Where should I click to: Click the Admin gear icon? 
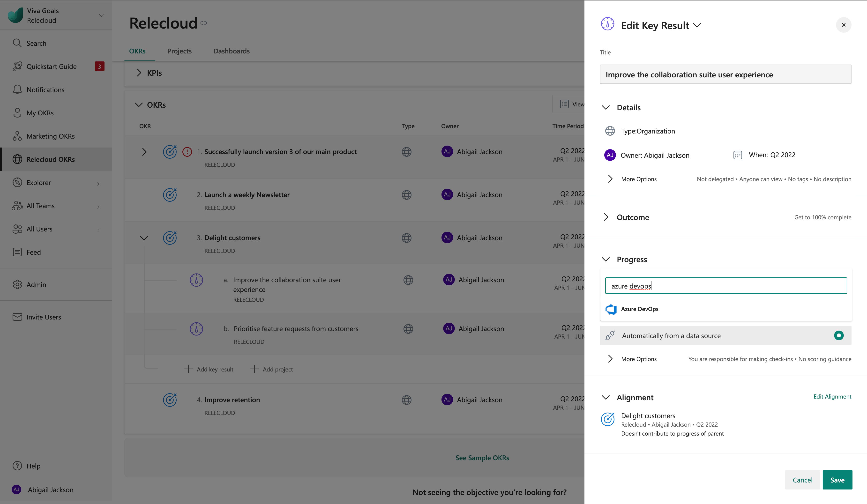tap(17, 284)
